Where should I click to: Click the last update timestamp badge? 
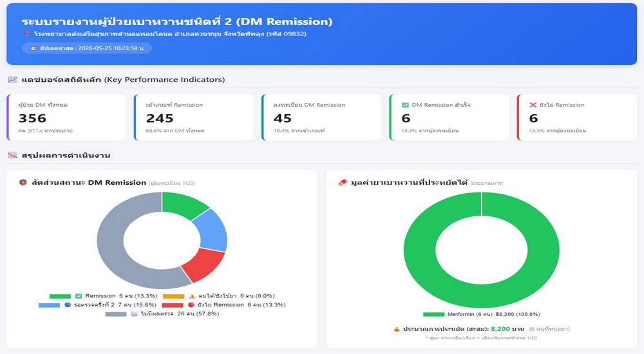(x=87, y=48)
